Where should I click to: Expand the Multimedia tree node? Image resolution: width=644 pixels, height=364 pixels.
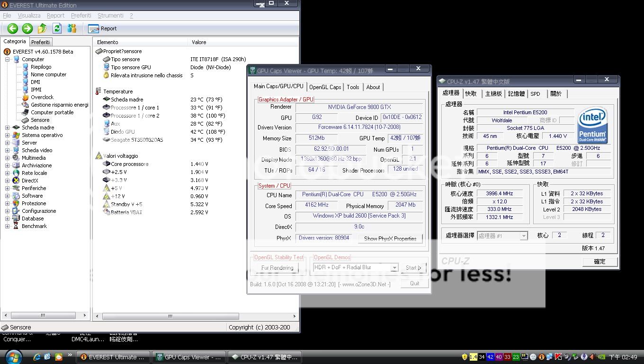7,158
